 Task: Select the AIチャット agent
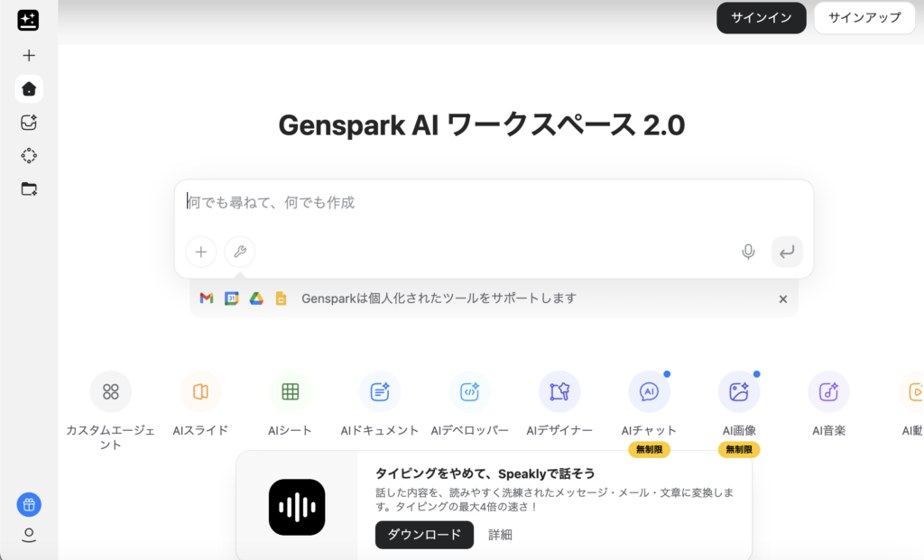tap(649, 391)
